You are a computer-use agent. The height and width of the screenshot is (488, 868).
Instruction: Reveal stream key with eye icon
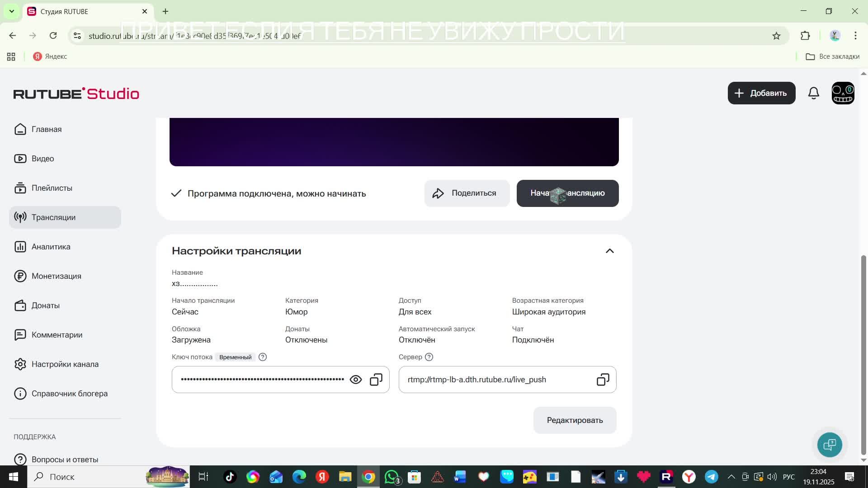(356, 380)
